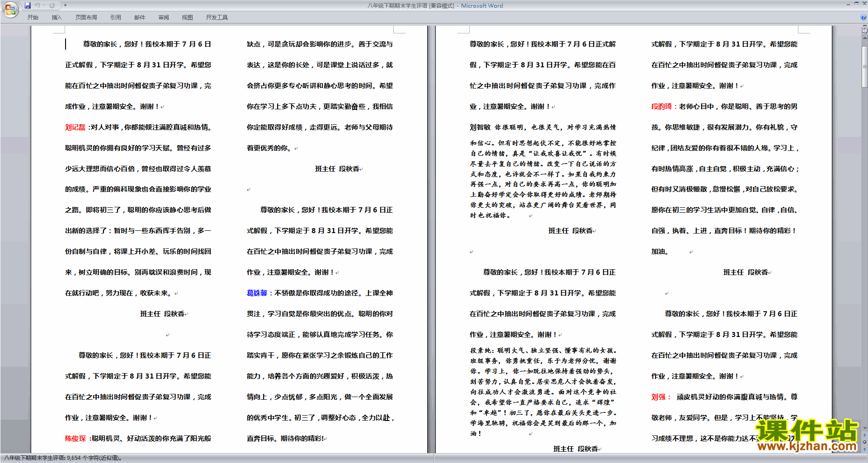Click 班主任 段秋香 signature in first column
Screen dimensions: 868x463
click(x=162, y=314)
